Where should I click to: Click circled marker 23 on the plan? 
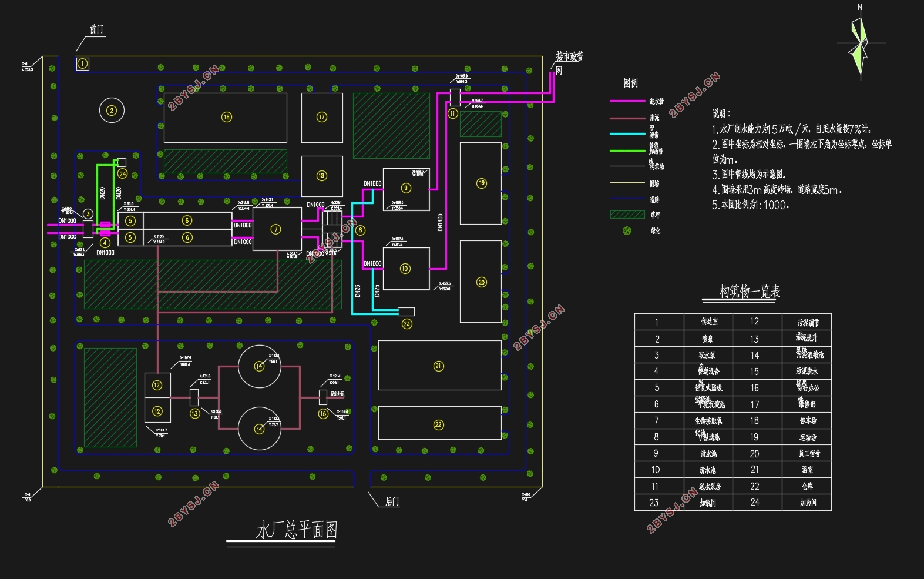pyautogui.click(x=406, y=324)
